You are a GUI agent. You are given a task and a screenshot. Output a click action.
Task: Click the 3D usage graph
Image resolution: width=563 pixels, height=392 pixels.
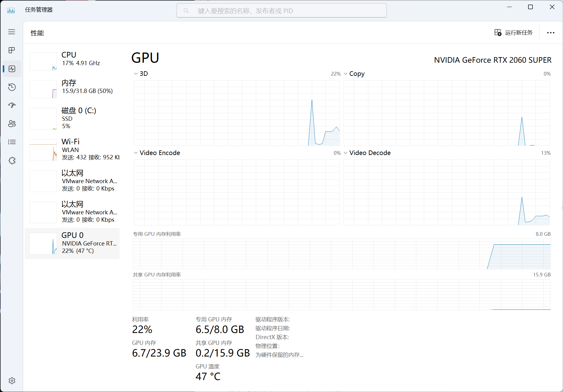point(237,113)
